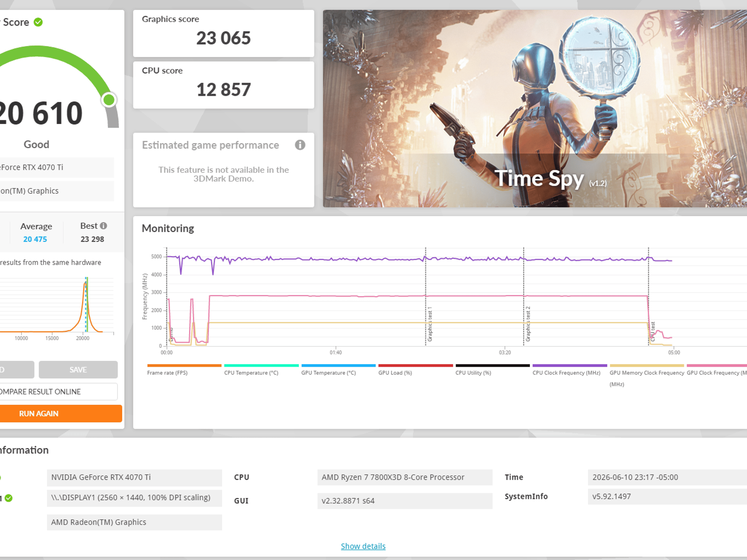747x560 pixels.
Task: Click the score gauge indicator knob
Action: click(109, 100)
